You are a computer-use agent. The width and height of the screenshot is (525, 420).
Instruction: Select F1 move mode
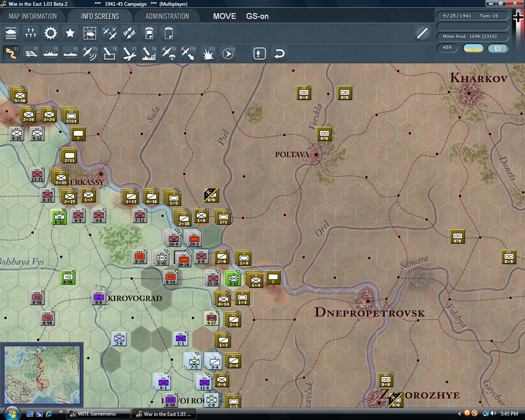[x=11, y=53]
